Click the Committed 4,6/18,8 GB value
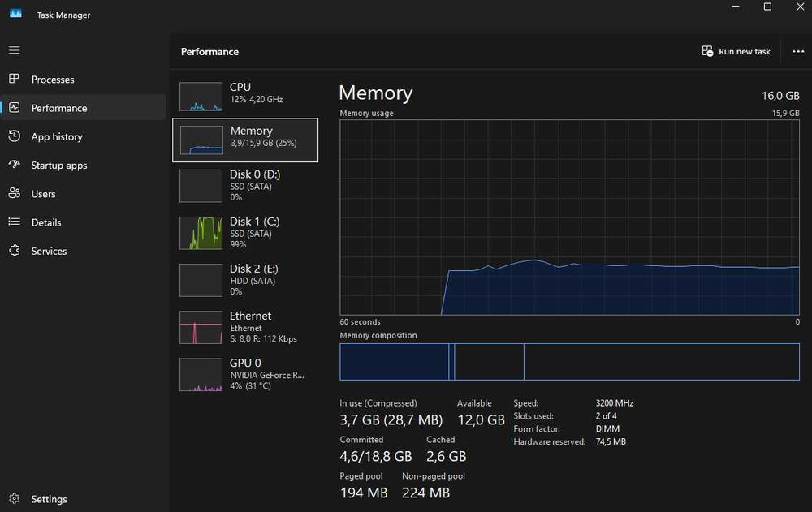The image size is (812, 512). tap(376, 456)
